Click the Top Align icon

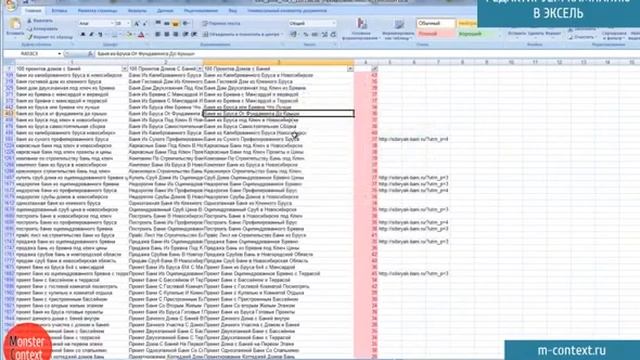(158, 23)
